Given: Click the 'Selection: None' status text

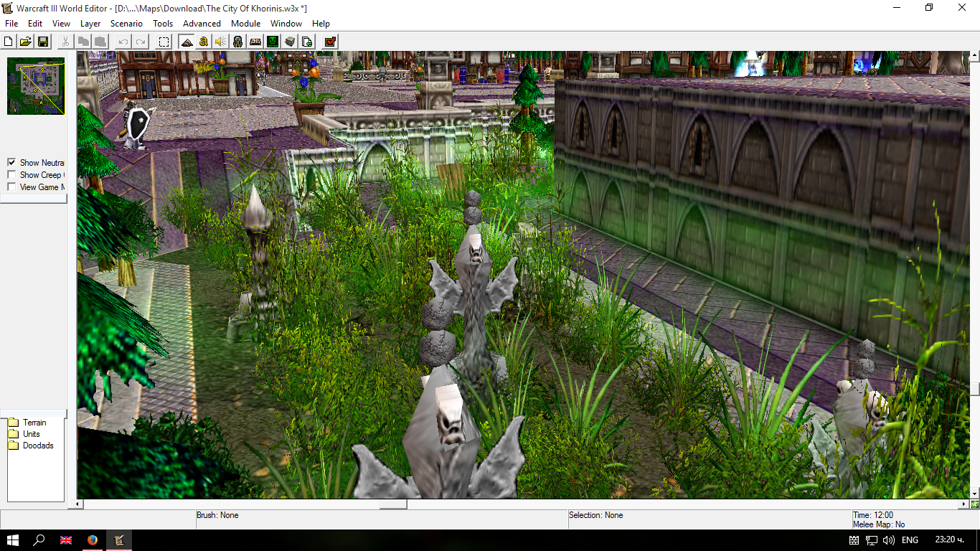Looking at the screenshot, I should pos(595,515).
